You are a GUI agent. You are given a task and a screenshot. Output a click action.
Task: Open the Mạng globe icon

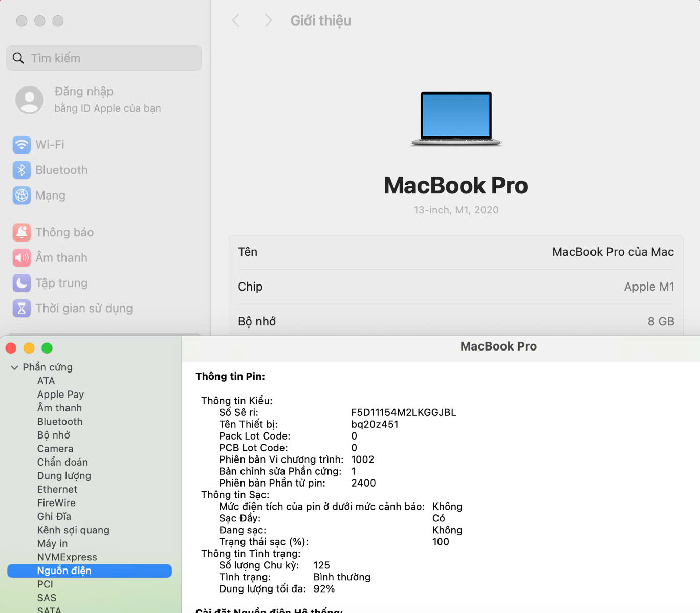click(x=21, y=195)
